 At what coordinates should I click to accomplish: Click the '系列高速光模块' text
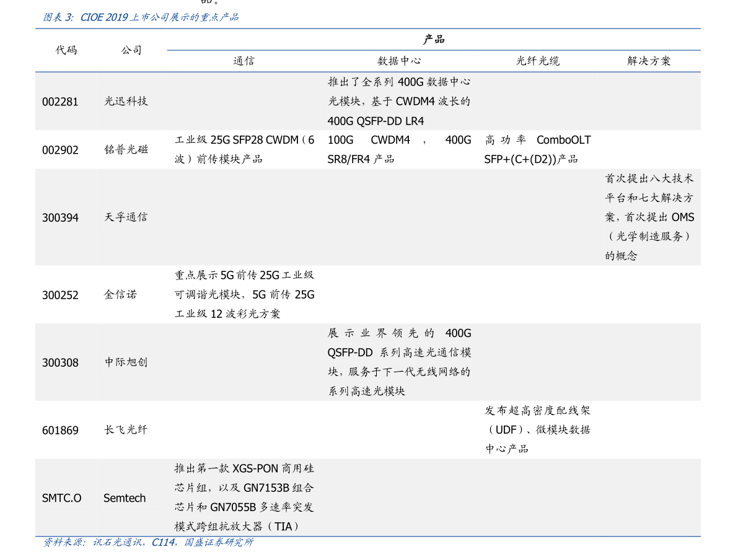(x=366, y=391)
